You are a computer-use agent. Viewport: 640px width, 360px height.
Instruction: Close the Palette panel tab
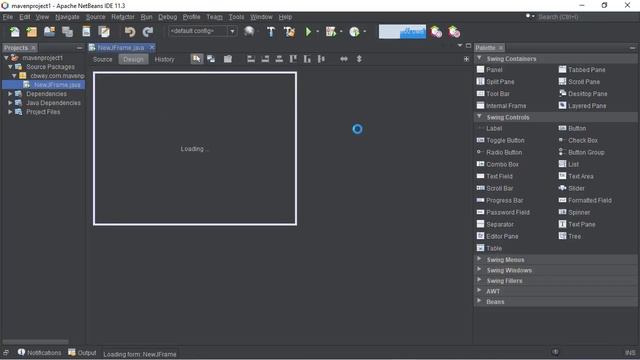[x=501, y=48]
